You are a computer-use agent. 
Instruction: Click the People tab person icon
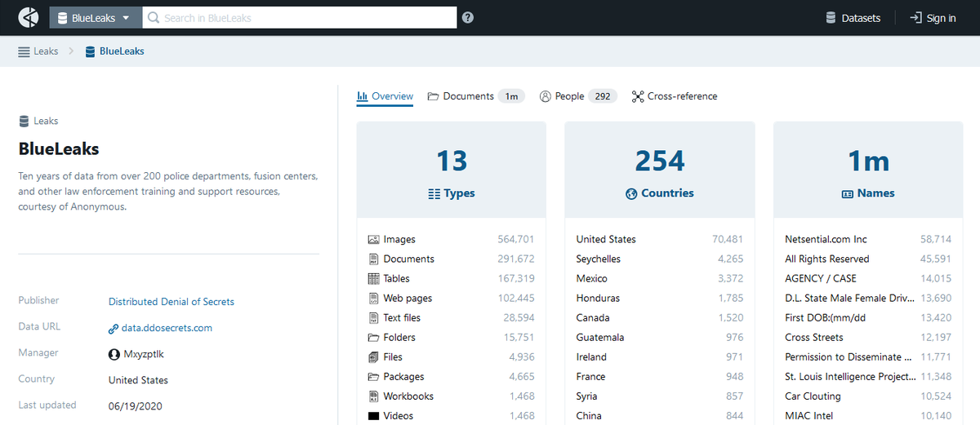pos(546,96)
